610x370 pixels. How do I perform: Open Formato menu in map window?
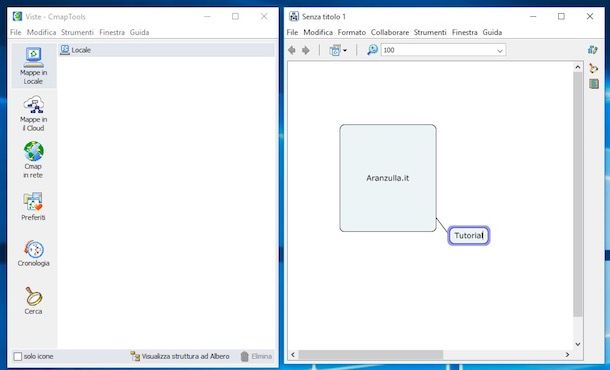pos(352,32)
